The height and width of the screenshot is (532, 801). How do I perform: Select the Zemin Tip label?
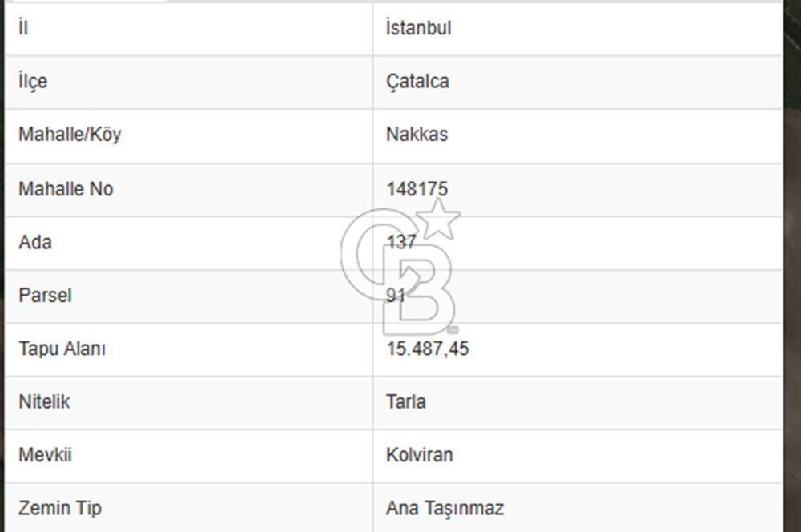pos(60,509)
